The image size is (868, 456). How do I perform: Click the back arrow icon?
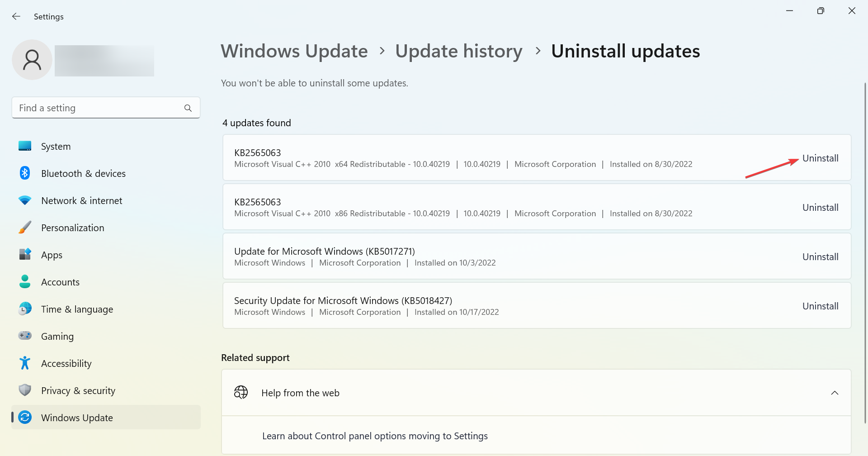(x=16, y=17)
